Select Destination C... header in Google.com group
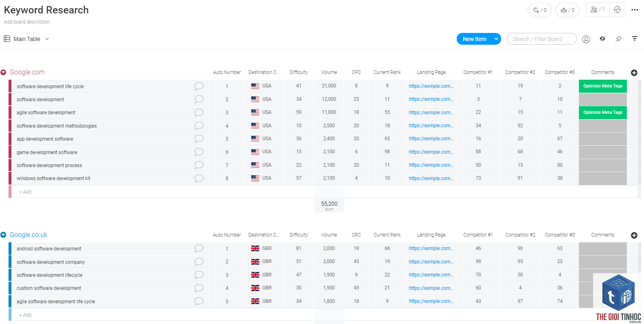The image size is (644, 324). [x=264, y=72]
